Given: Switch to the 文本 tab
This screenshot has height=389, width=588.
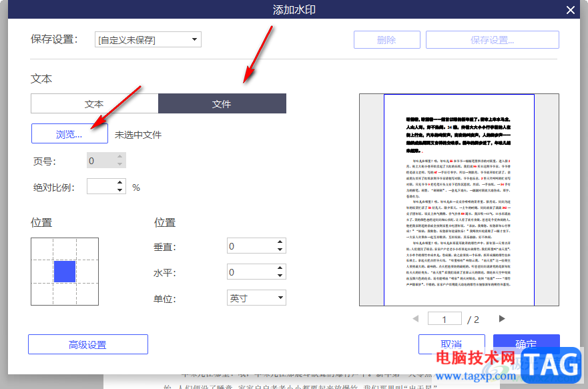Looking at the screenshot, I should point(95,104).
